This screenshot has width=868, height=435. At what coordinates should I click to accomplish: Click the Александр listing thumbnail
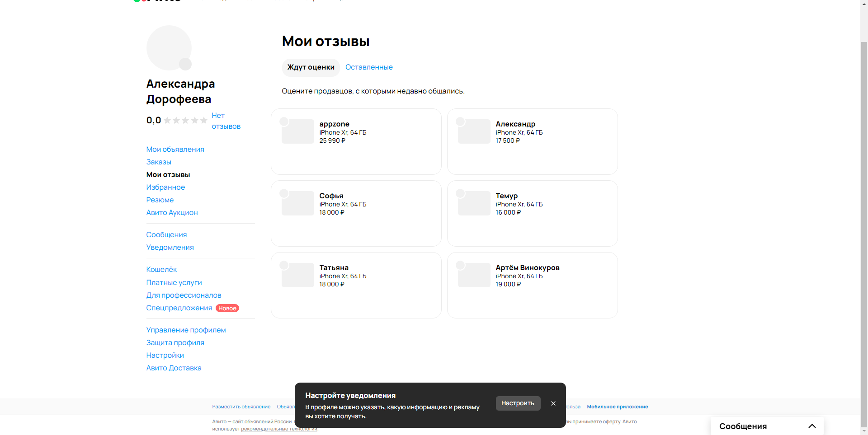coord(474,131)
